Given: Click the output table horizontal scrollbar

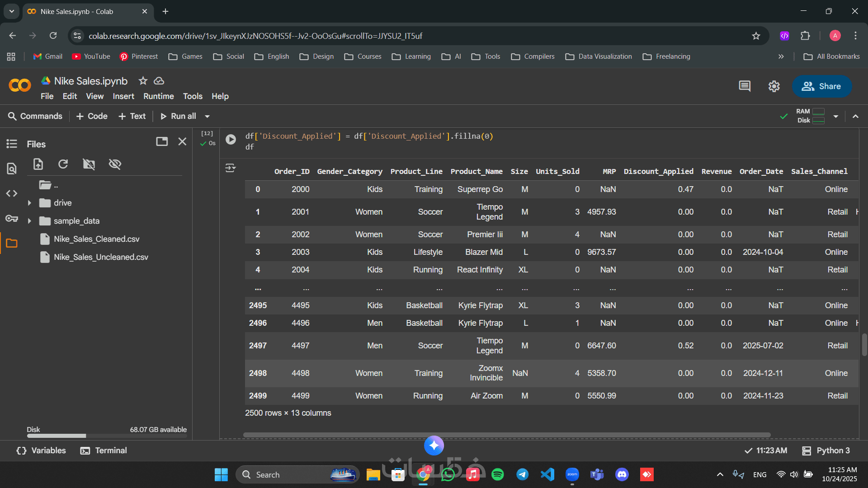Looking at the screenshot, I should pos(506,435).
